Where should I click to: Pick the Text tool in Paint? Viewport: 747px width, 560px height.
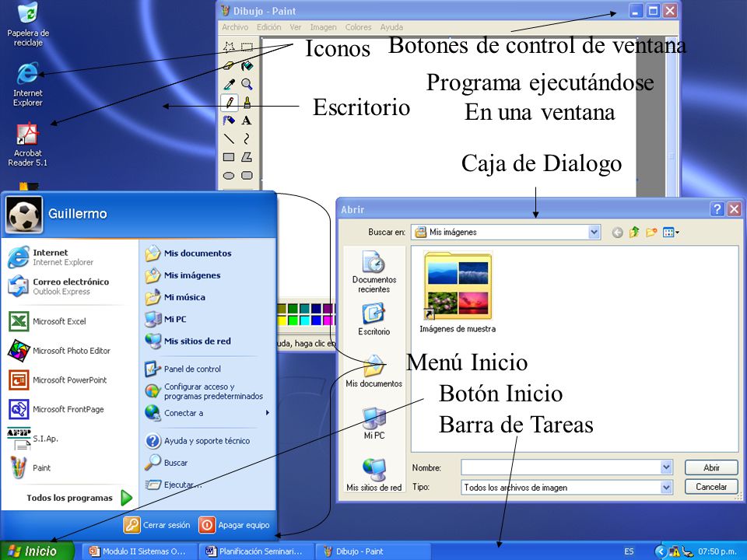click(247, 120)
